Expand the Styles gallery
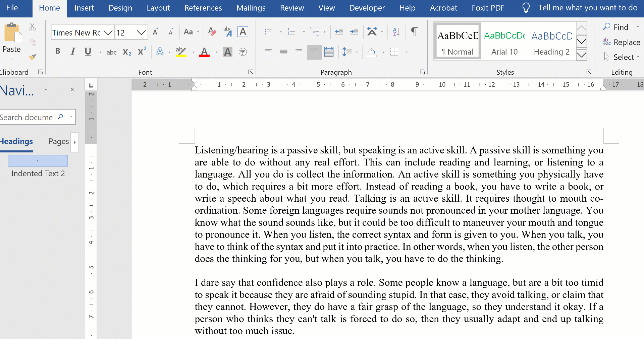Screen dimensions: 644x339 coord(582,55)
